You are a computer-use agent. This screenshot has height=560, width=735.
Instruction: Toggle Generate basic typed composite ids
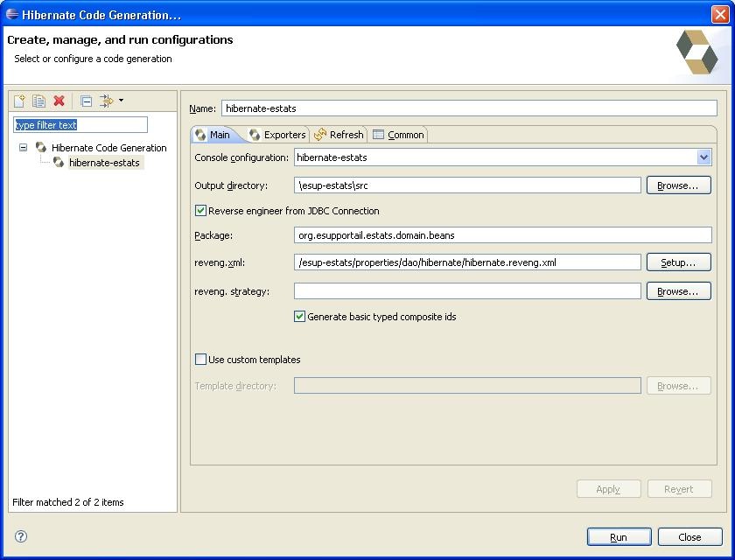pyautogui.click(x=300, y=317)
